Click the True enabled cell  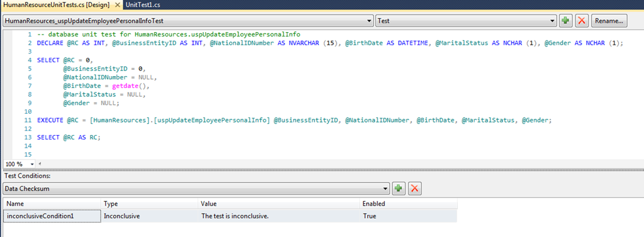click(x=408, y=216)
